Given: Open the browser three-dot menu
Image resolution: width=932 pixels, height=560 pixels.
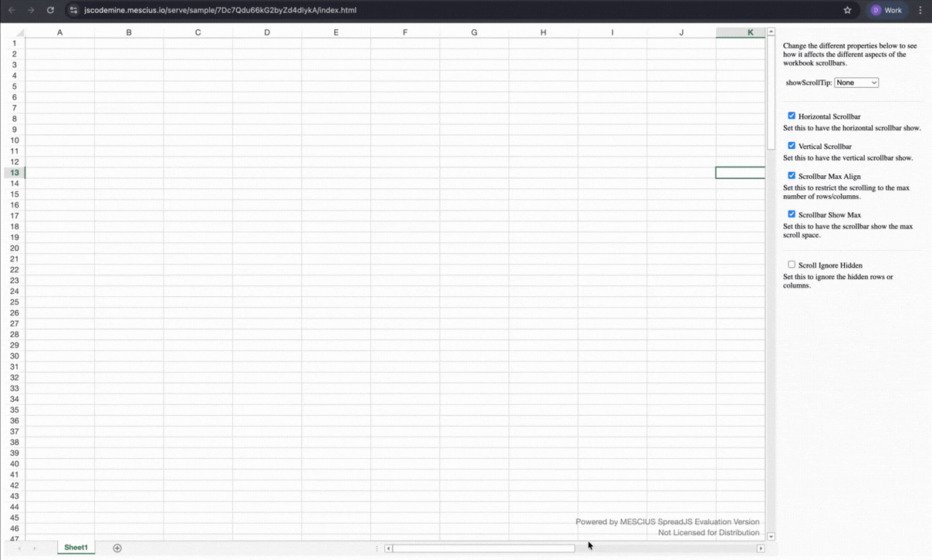Looking at the screenshot, I should click(x=920, y=10).
